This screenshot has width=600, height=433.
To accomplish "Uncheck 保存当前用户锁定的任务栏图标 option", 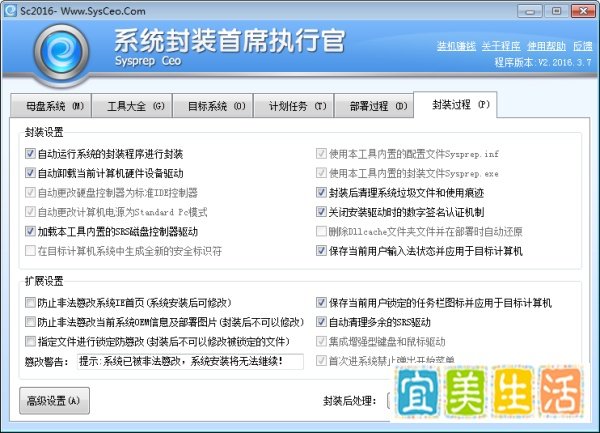I will pos(321,303).
